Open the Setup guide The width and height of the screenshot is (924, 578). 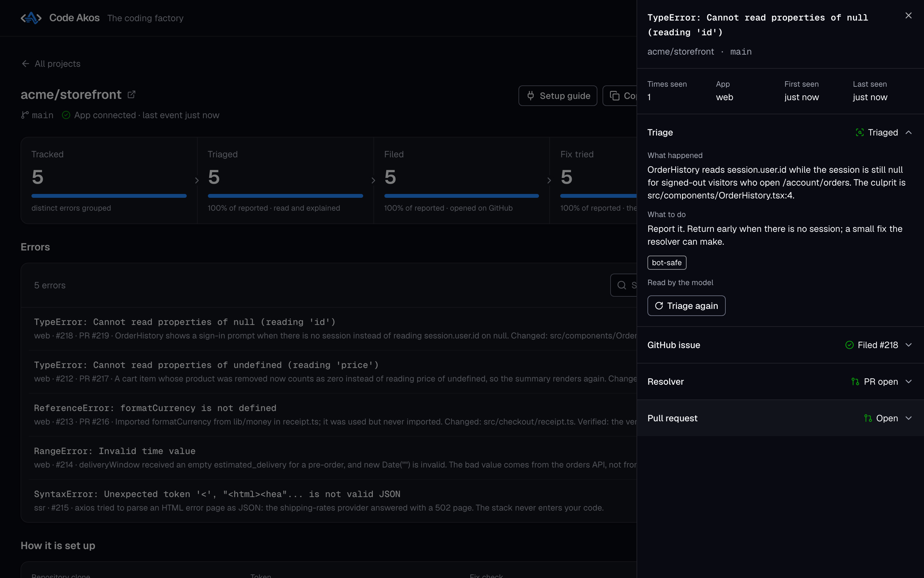558,96
